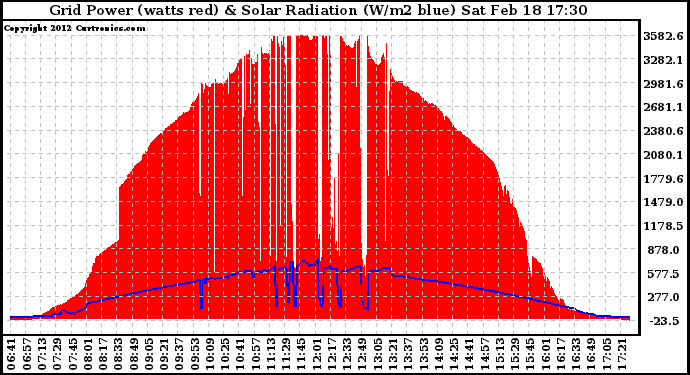Select the 14:25 time label
The height and width of the screenshot is (375, 690).
pos(454,353)
